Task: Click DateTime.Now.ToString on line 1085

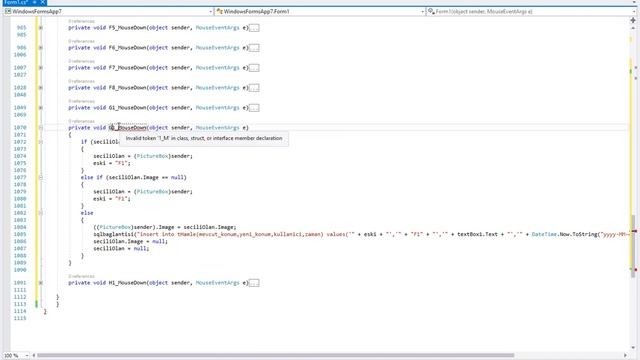Action: point(564,234)
